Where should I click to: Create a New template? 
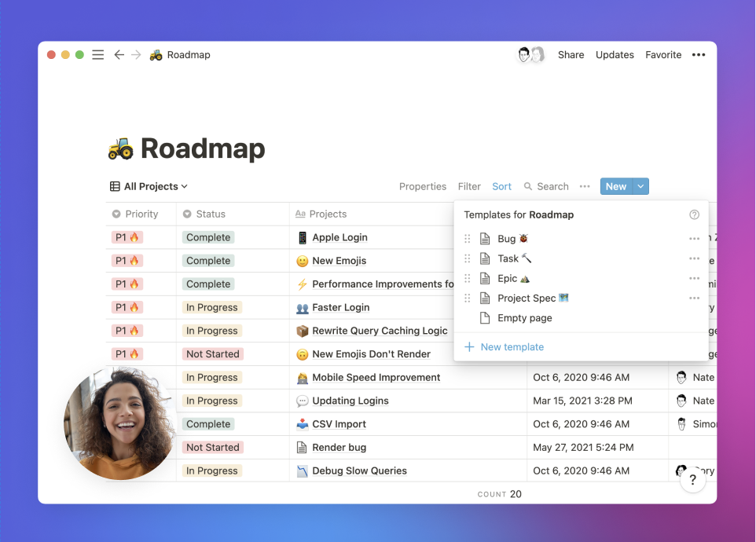pyautogui.click(x=512, y=347)
